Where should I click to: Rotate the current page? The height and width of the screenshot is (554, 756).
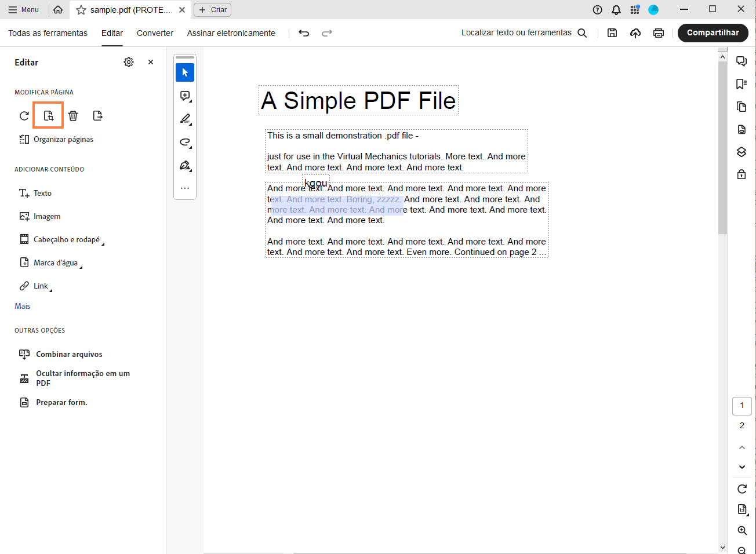tap(24, 115)
